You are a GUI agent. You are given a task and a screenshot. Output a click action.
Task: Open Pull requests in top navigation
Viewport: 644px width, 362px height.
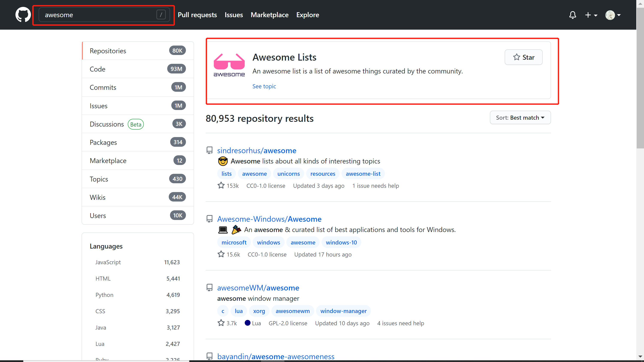(197, 15)
